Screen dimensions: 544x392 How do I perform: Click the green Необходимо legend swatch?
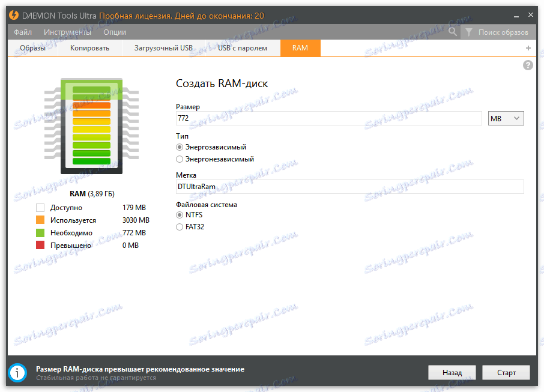coord(40,233)
